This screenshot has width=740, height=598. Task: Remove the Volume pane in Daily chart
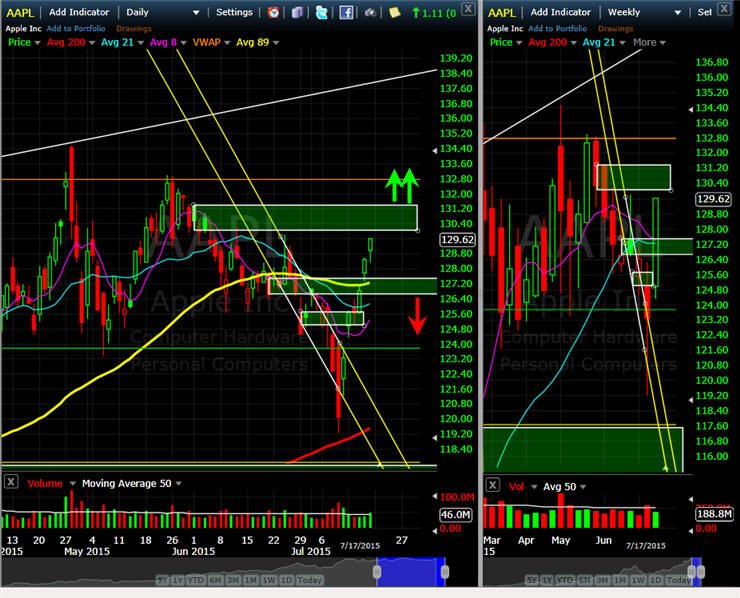[x=11, y=482]
